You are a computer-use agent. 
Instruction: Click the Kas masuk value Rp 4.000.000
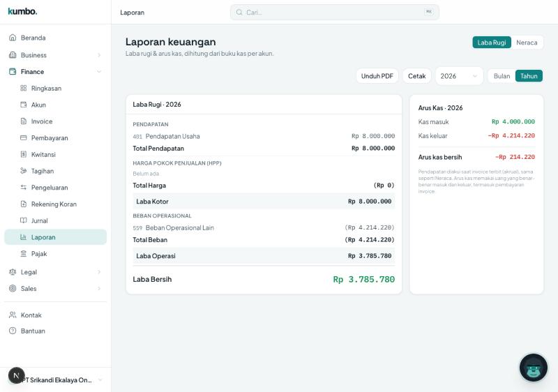(x=513, y=121)
